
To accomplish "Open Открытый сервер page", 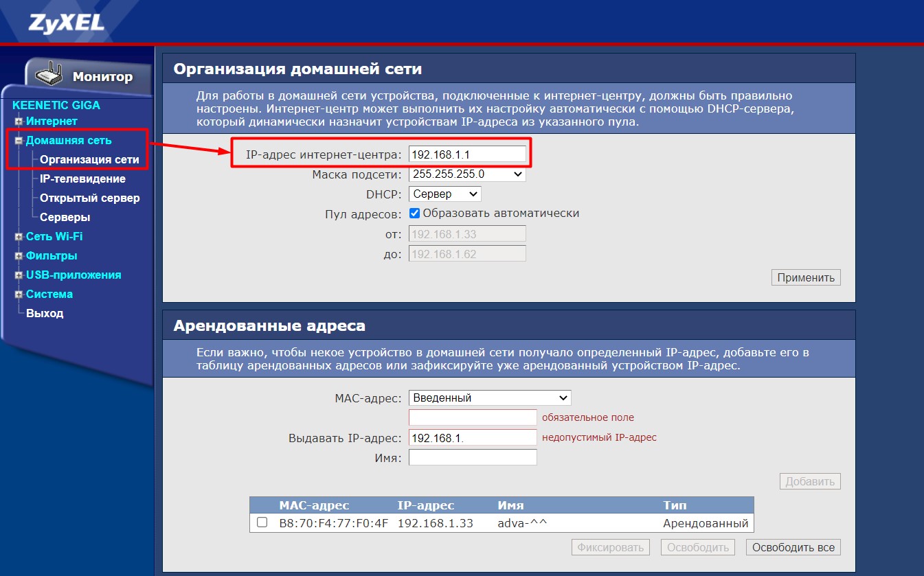I will click(89, 198).
